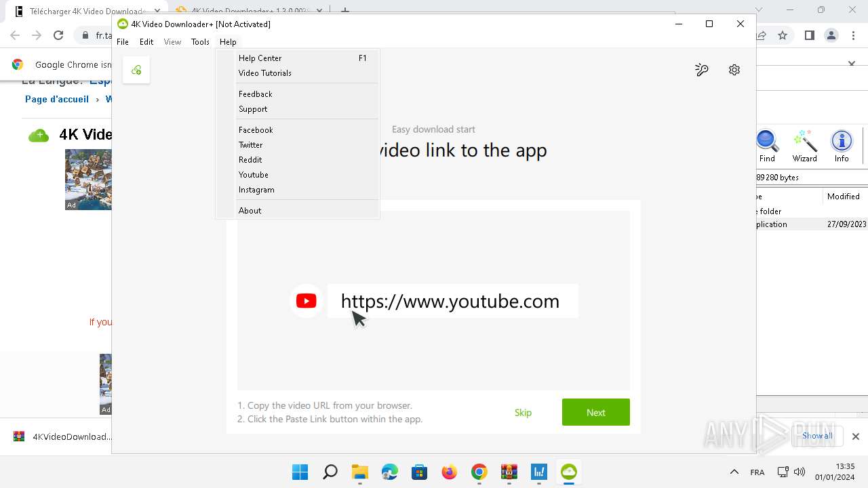Select Video Tutorials in the Help menu

(x=298, y=73)
